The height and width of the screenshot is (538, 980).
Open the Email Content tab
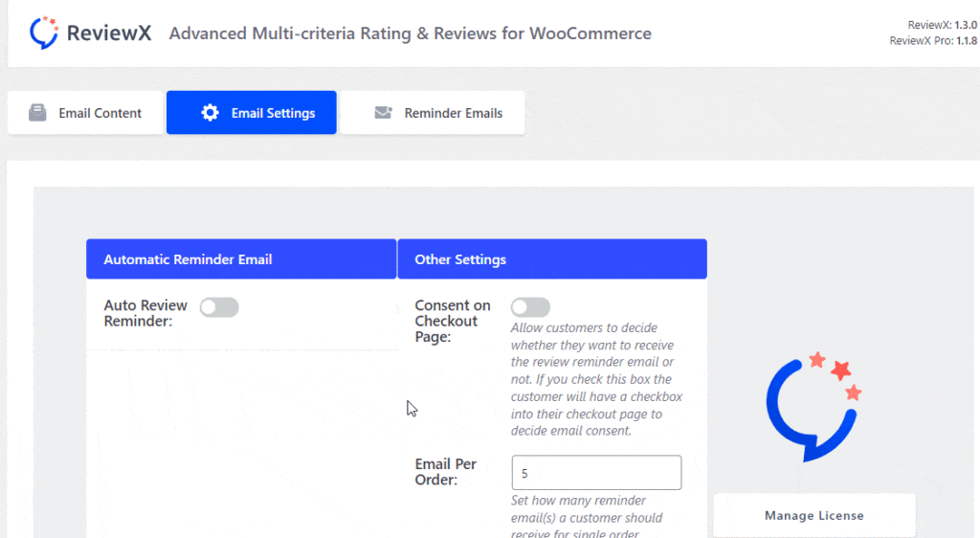click(85, 113)
